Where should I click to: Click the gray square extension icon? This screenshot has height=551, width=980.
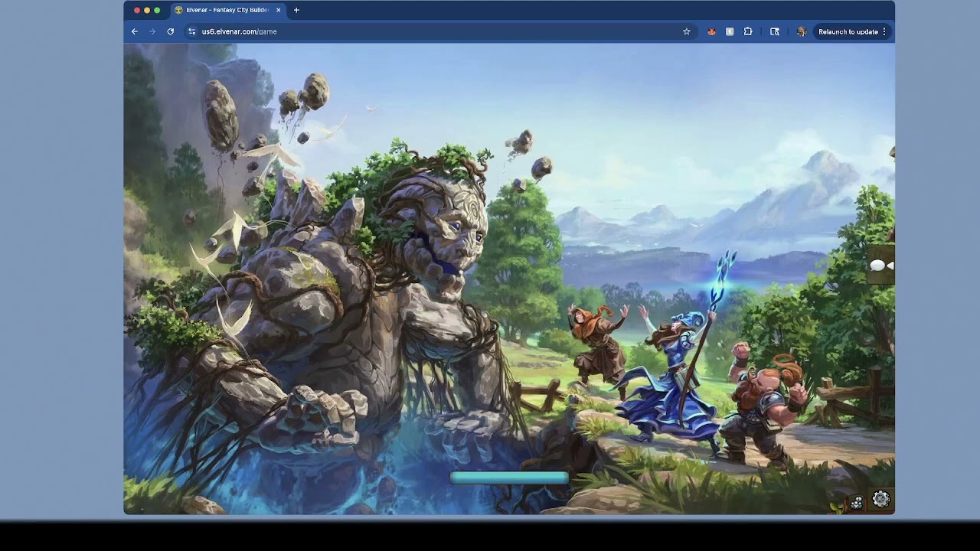[730, 31]
